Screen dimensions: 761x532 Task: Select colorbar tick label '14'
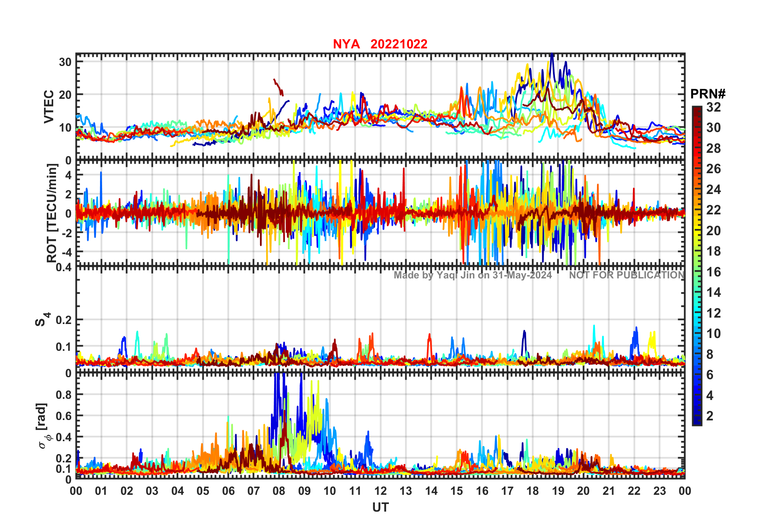point(713,292)
